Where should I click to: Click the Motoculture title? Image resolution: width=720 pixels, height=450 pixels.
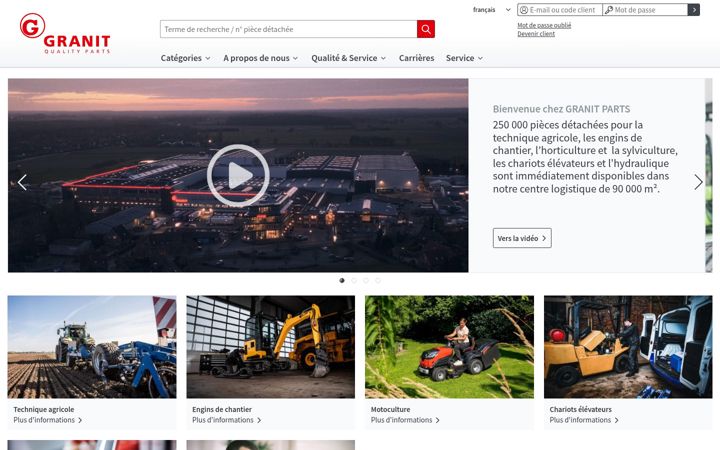coord(390,409)
